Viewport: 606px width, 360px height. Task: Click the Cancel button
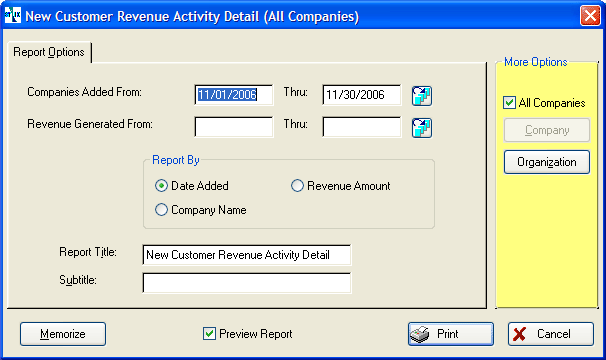tap(551, 334)
